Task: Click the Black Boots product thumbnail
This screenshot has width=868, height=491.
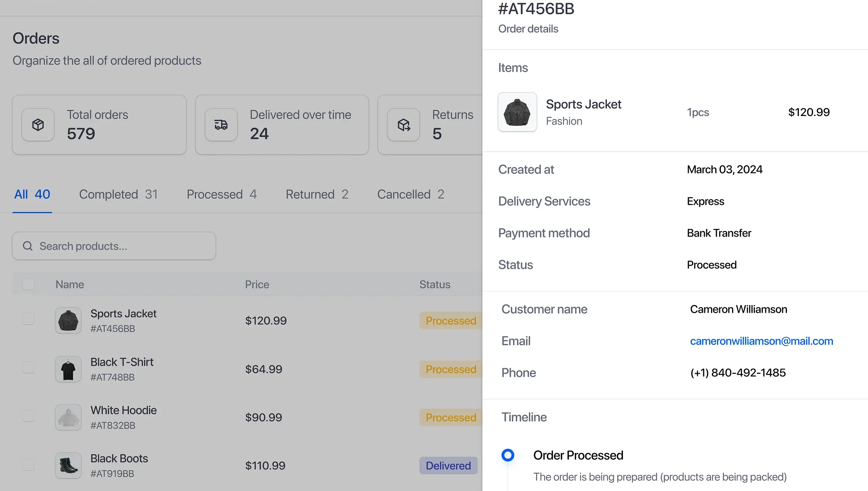Action: 68,465
